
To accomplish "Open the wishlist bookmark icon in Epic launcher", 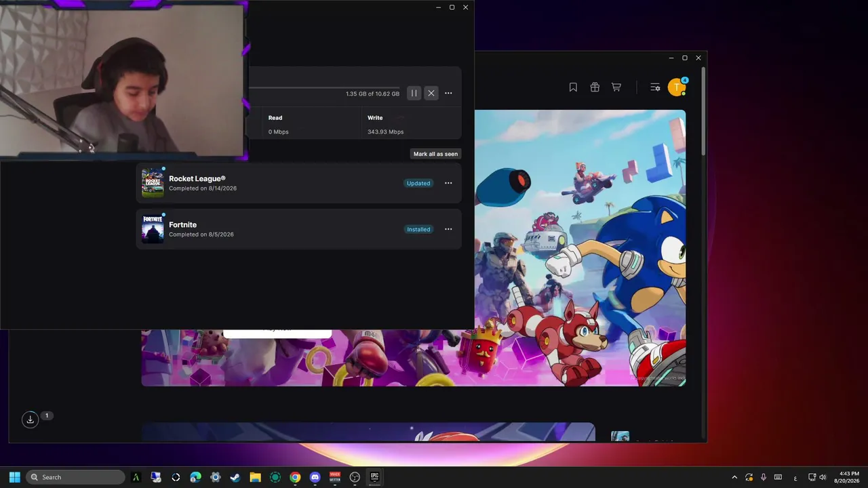I will [x=573, y=87].
